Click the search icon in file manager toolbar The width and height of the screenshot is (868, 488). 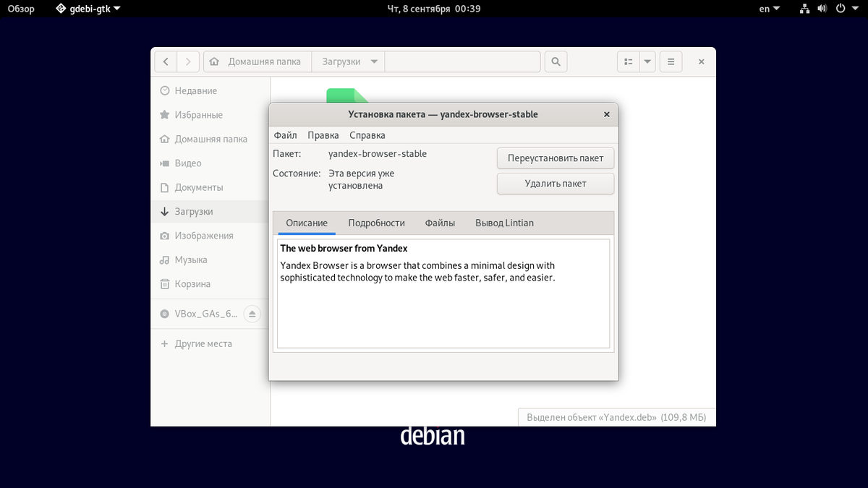[x=556, y=61]
